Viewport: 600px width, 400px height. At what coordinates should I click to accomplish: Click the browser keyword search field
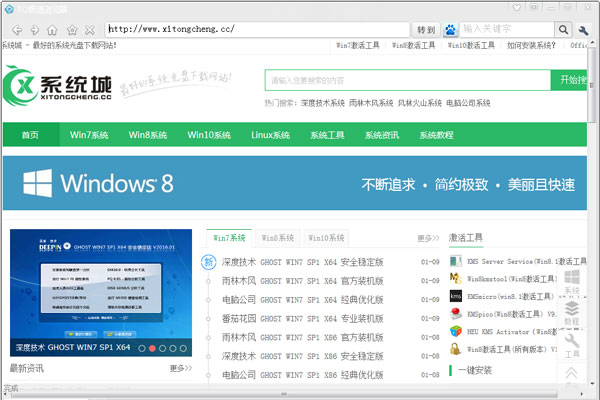coord(507,29)
